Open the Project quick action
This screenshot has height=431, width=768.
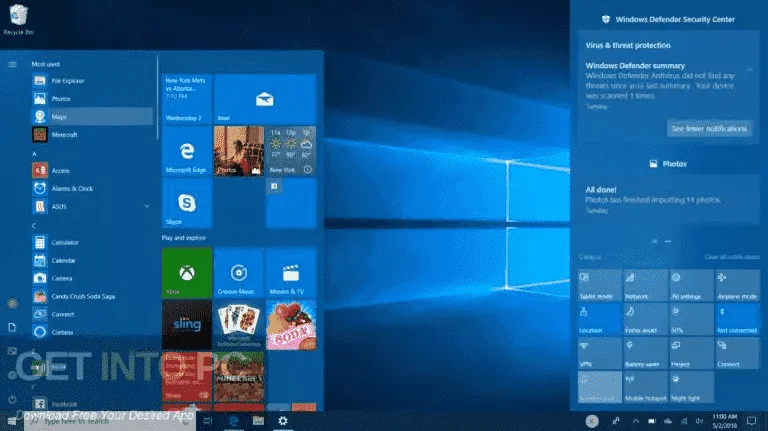click(691, 353)
